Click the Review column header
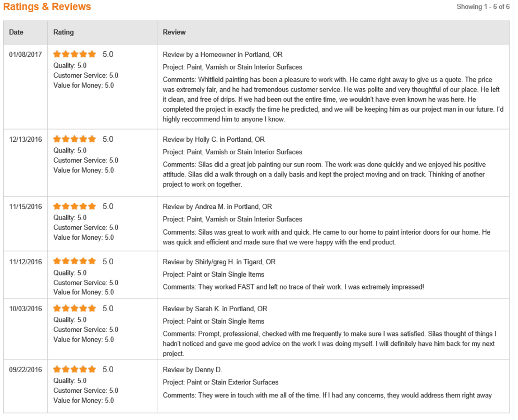 pyautogui.click(x=174, y=32)
